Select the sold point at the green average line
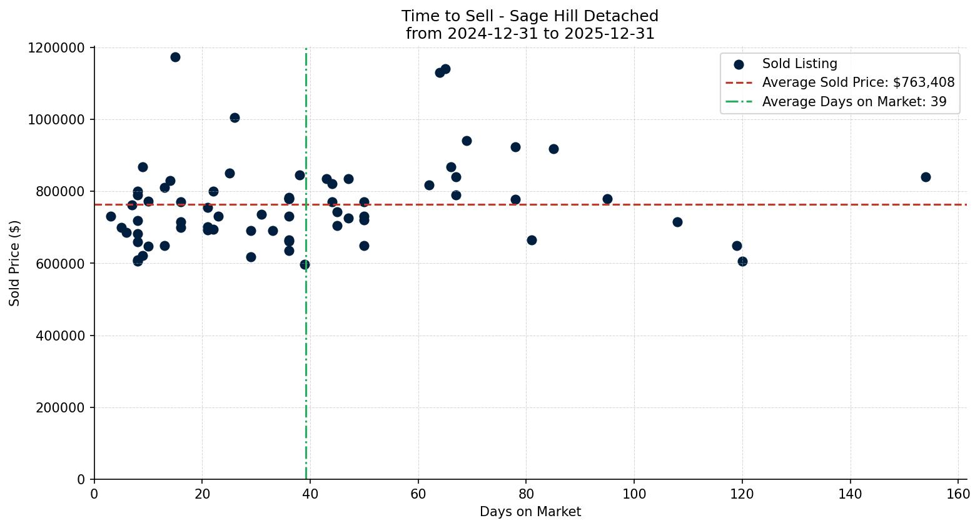Screen dimensions: 980x528 pos(305,264)
